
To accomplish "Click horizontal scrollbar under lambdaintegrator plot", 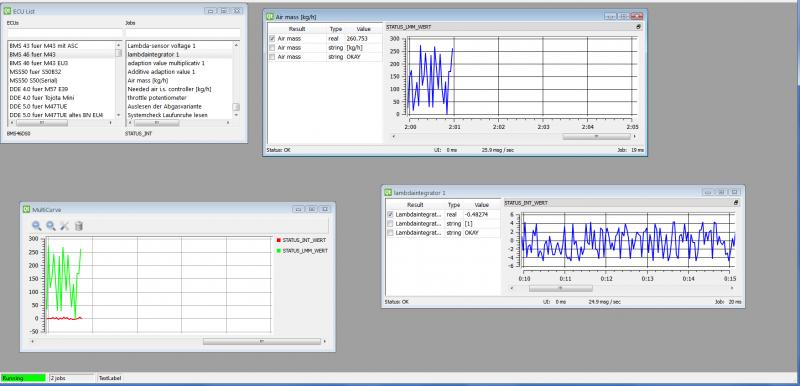I will pyautogui.click(x=560, y=289).
